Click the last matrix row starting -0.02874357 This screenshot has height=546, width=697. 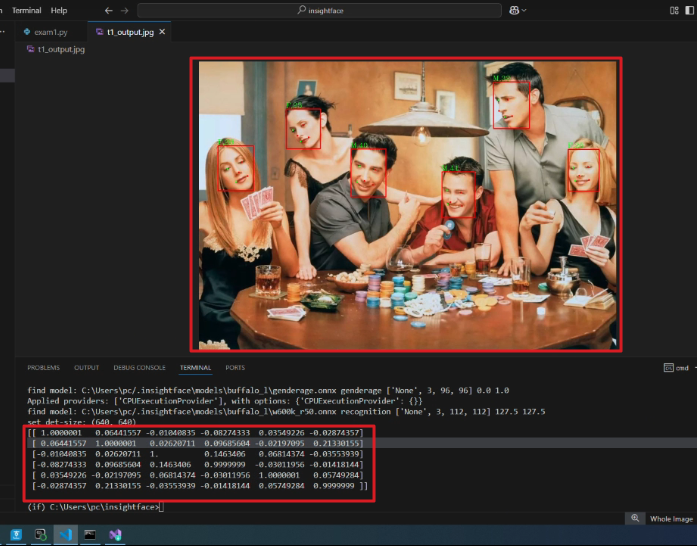coord(198,486)
